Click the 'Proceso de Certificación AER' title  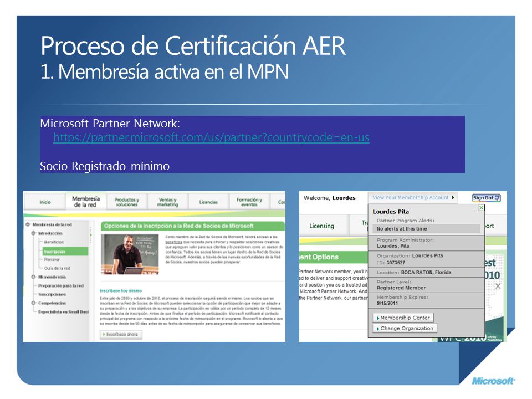(193, 45)
